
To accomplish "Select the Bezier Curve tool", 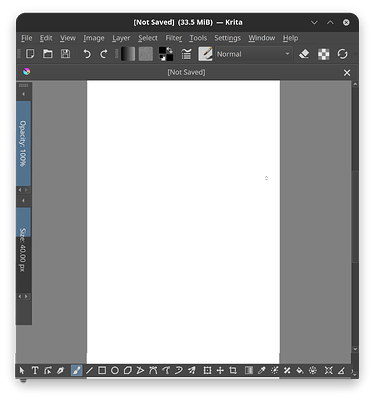I will tap(153, 370).
